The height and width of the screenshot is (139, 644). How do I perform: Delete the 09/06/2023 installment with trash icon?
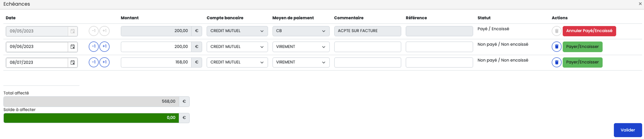tap(556, 47)
